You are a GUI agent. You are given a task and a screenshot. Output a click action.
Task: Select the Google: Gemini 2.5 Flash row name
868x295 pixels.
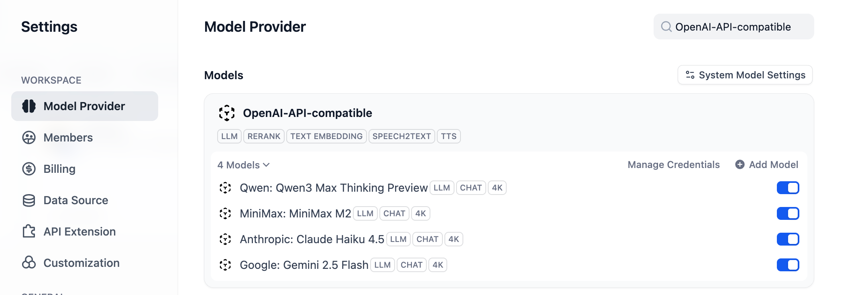304,265
